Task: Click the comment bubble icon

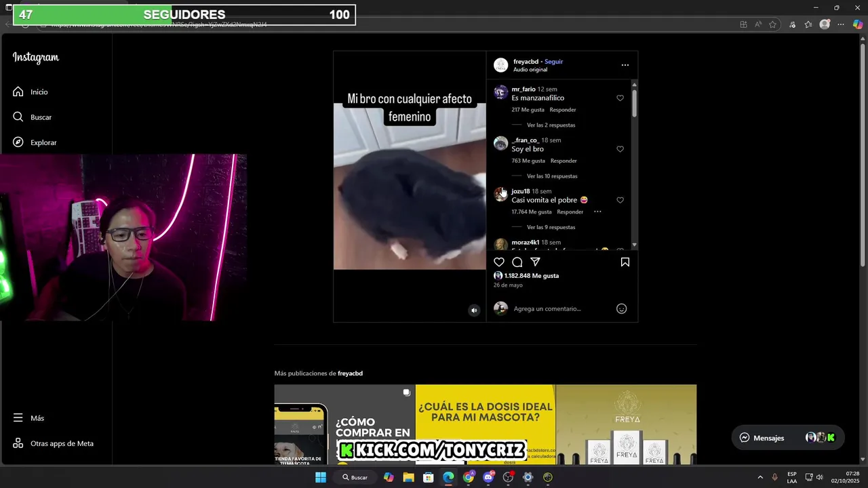Action: point(517,262)
